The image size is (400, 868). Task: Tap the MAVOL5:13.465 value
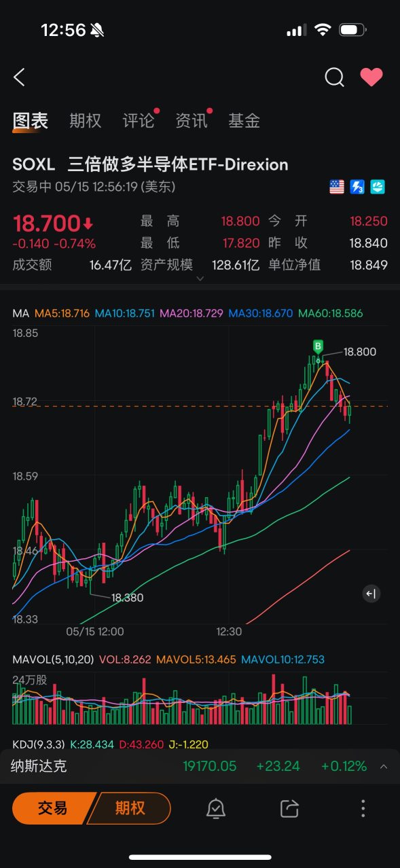coord(196,659)
